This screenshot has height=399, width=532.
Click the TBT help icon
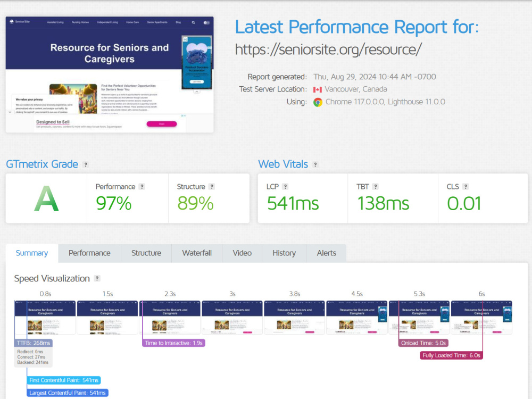pos(375,187)
